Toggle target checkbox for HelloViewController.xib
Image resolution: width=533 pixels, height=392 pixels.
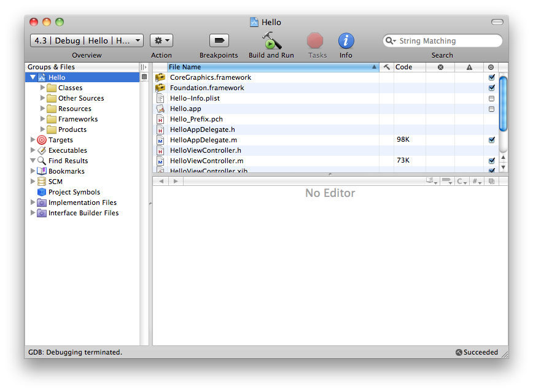point(491,170)
